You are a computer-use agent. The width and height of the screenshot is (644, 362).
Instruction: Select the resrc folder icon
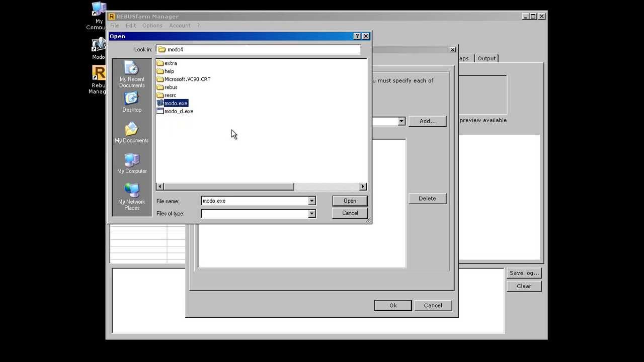click(160, 96)
